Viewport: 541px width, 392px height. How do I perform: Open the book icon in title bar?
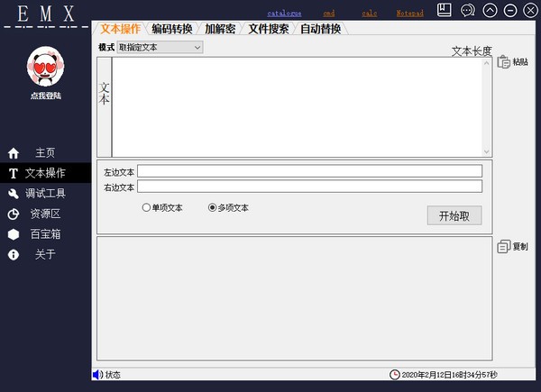[444, 10]
